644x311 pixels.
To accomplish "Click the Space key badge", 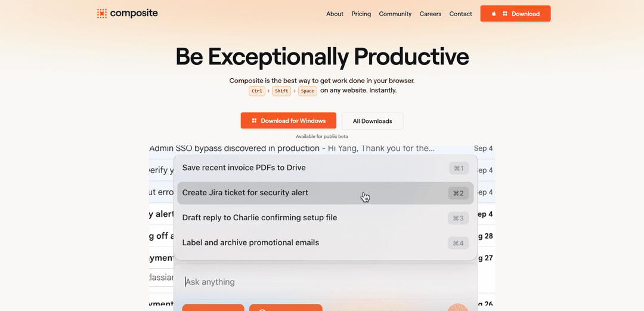I will pos(308,91).
